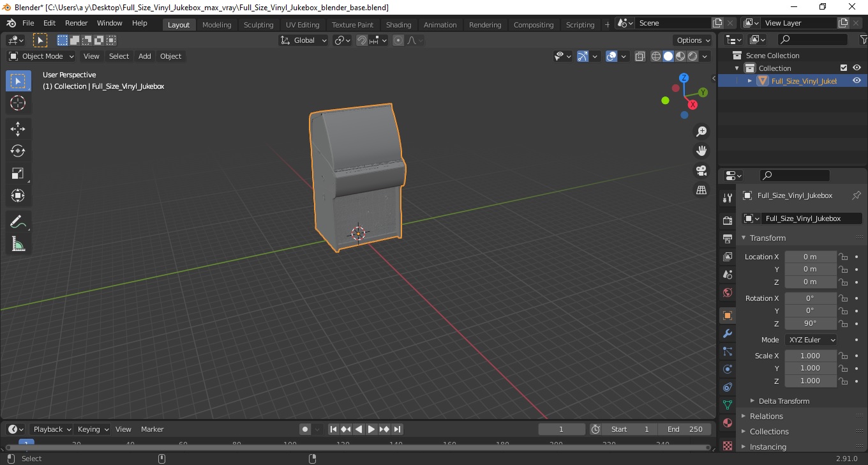Toggle proportional editing in header
This screenshot has width=868, height=465.
pos(398,40)
